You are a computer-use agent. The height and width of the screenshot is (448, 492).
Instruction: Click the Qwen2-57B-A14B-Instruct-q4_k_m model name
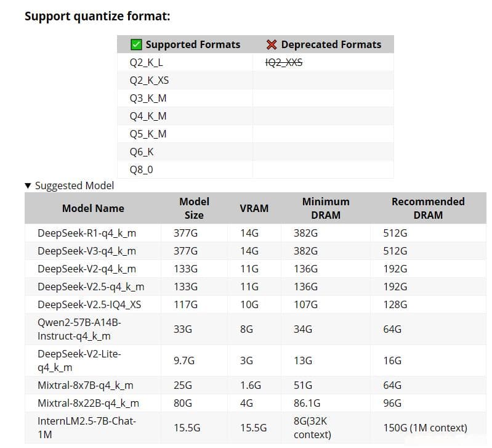pos(79,329)
